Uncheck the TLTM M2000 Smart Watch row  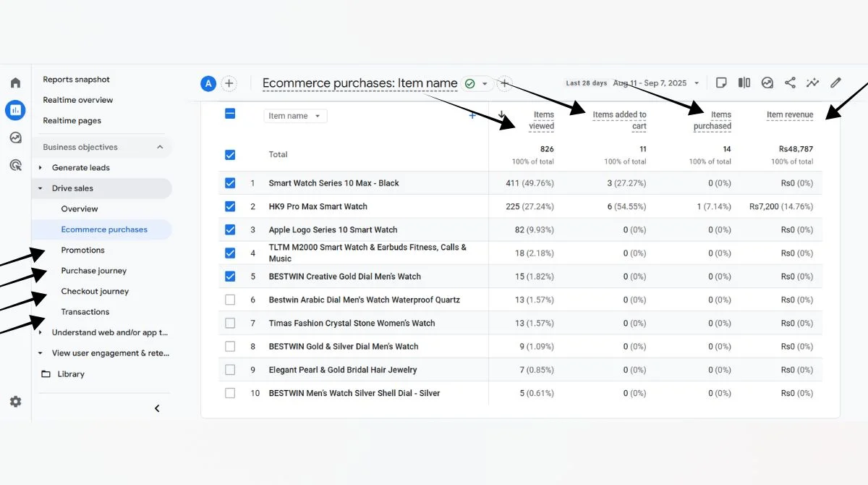tap(230, 253)
